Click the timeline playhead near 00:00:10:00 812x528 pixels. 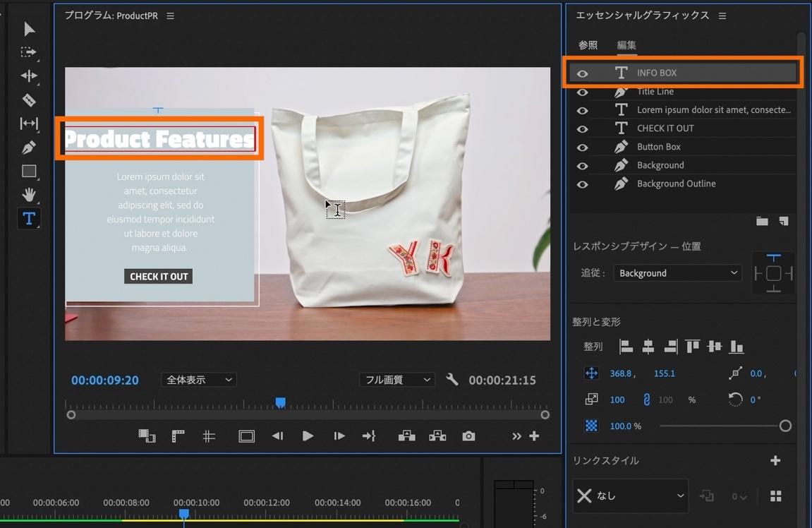coord(184,513)
